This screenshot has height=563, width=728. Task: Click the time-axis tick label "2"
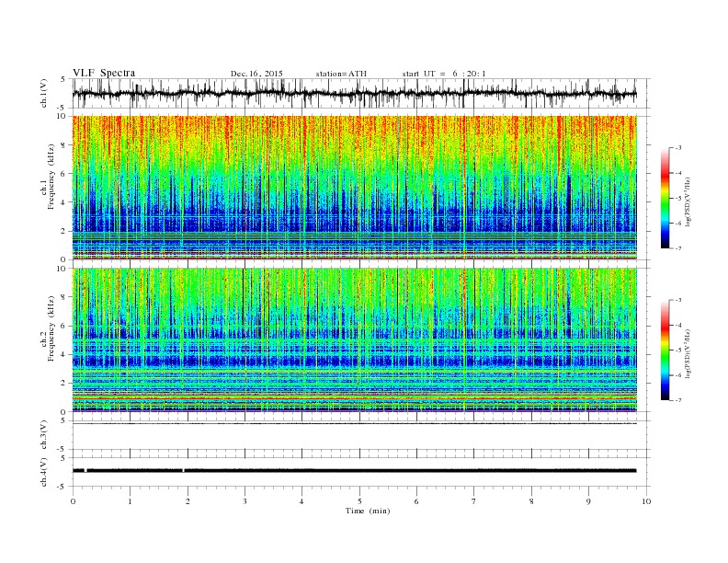(x=188, y=501)
